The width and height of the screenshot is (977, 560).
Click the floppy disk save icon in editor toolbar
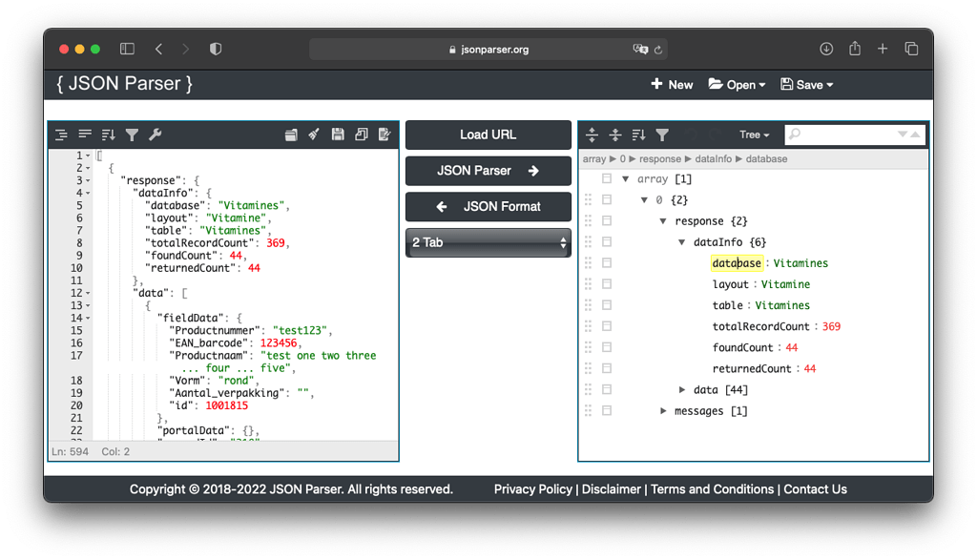pos(338,135)
